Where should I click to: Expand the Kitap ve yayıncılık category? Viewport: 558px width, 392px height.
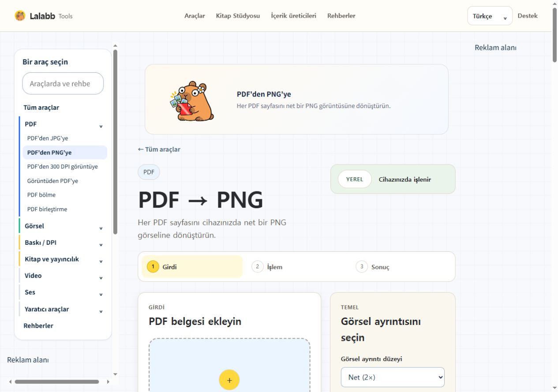tap(64, 259)
